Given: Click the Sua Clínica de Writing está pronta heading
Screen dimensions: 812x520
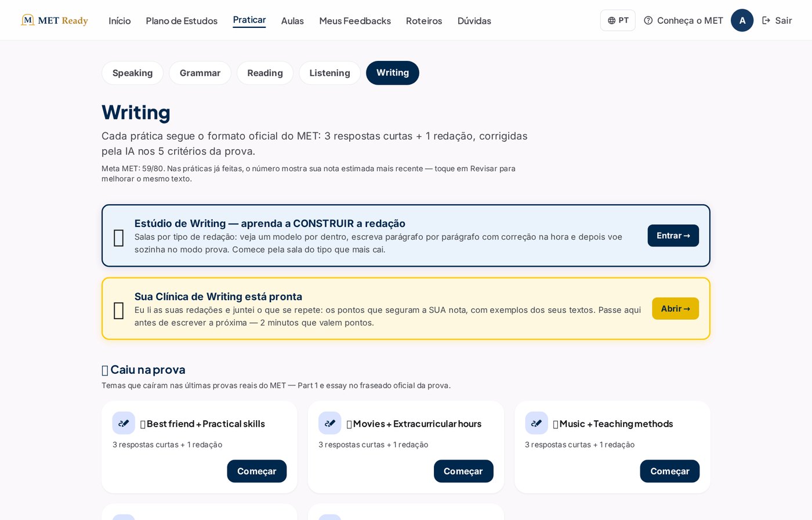Looking at the screenshot, I should (218, 297).
